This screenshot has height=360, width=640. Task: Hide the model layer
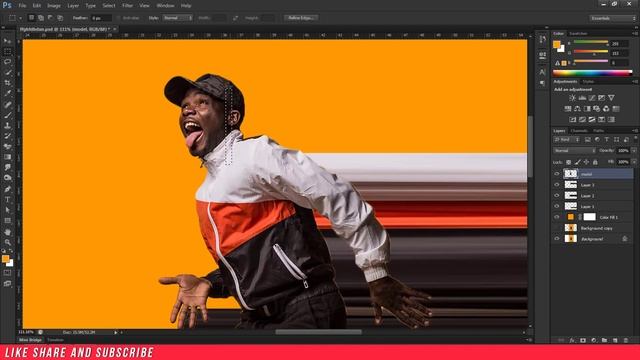click(557, 174)
